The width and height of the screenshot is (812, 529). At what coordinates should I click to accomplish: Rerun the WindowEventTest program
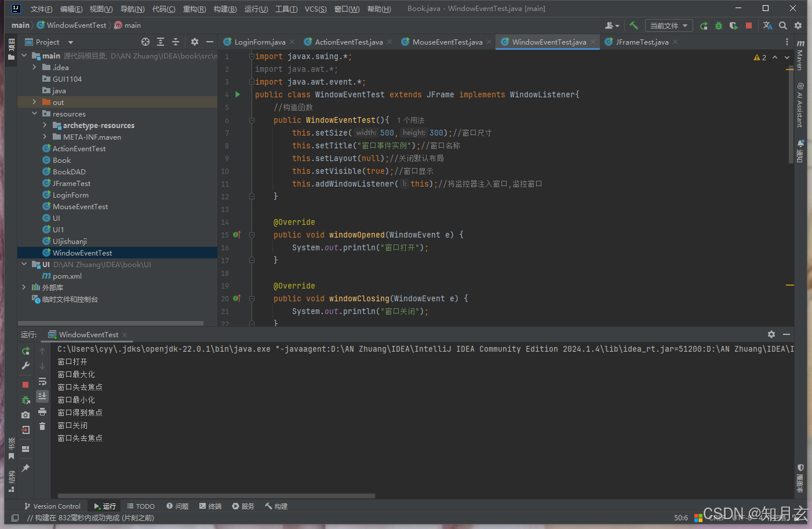(25, 351)
